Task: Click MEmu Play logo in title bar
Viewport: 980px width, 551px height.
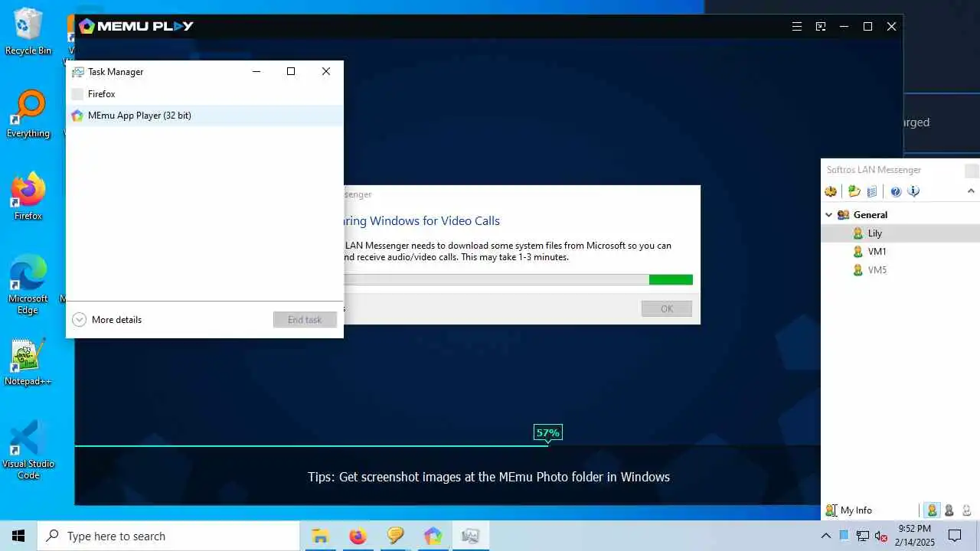Action: [136, 26]
